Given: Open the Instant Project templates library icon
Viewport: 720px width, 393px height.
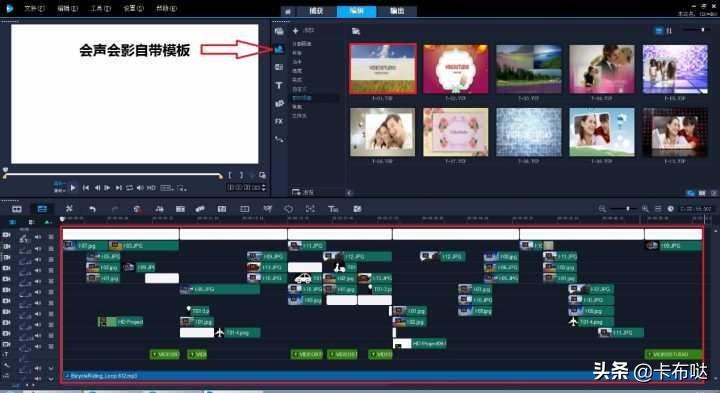Looking at the screenshot, I should (x=279, y=49).
